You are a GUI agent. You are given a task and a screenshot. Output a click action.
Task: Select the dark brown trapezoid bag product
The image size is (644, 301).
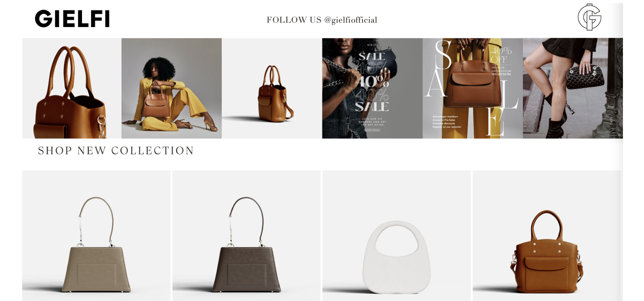coord(246,236)
